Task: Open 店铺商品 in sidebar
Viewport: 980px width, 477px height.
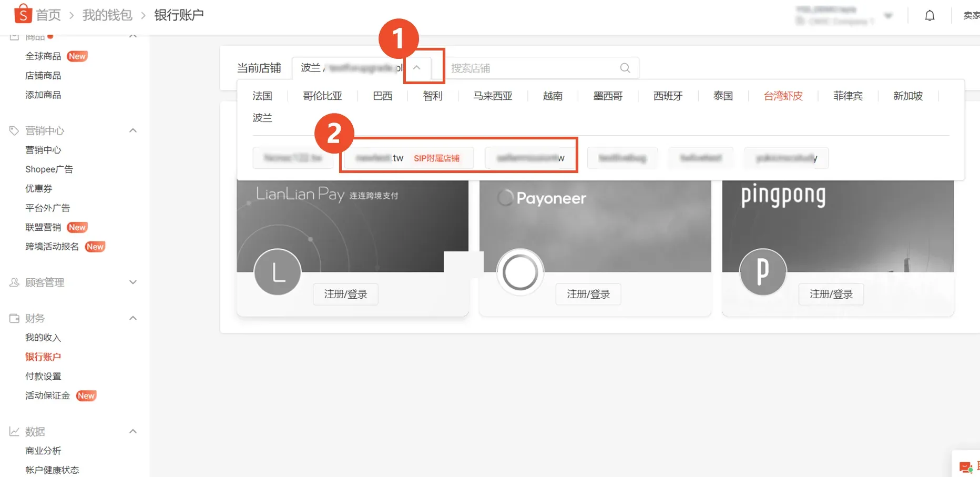Action: point(43,76)
